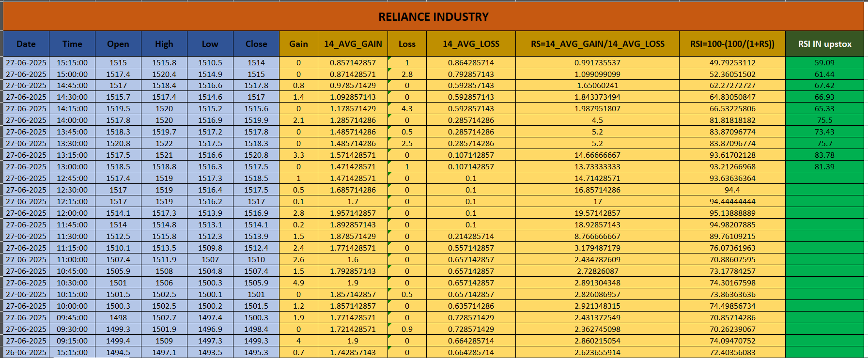The width and height of the screenshot is (868, 358).
Task: Click the Open column header
Action: pyautogui.click(x=118, y=44)
